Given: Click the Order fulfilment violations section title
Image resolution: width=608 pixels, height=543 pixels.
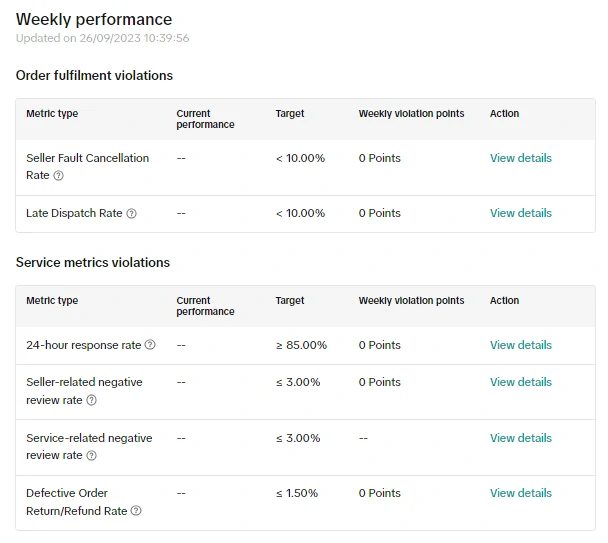Looking at the screenshot, I should 94,75.
